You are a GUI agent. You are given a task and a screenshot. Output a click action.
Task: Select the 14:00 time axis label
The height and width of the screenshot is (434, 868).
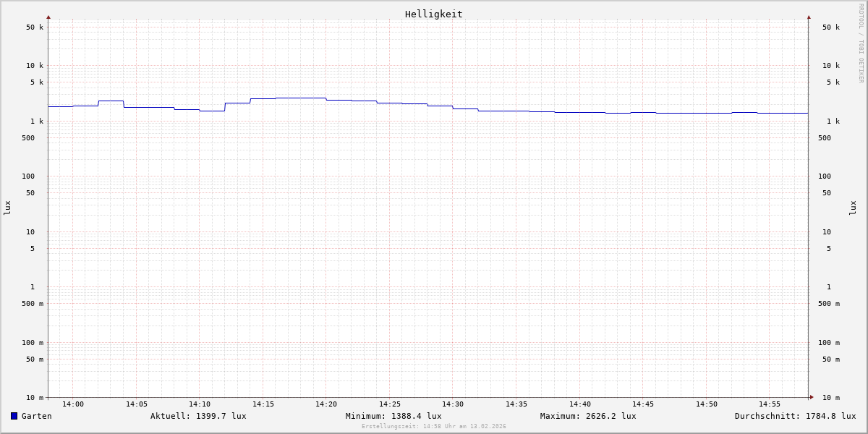coord(73,404)
